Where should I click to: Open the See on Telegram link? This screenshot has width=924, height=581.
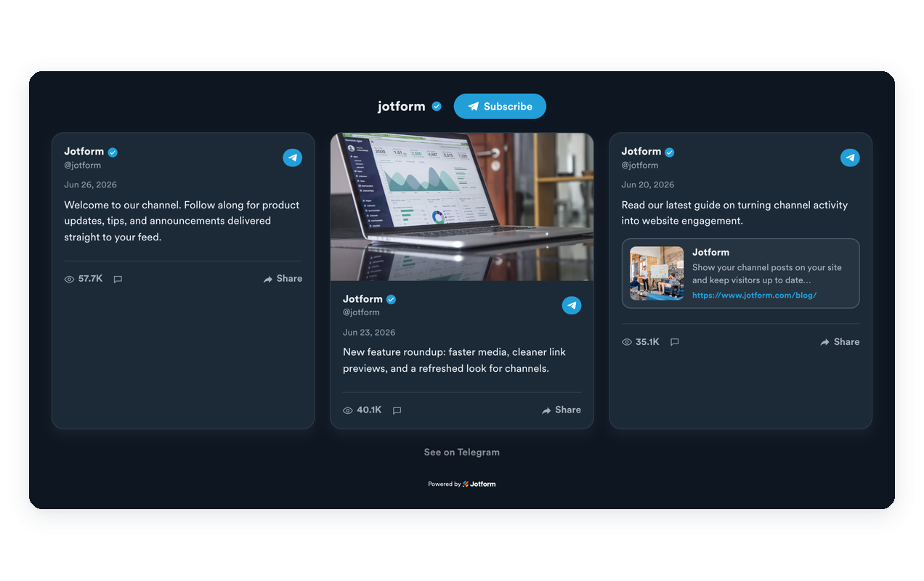click(462, 452)
